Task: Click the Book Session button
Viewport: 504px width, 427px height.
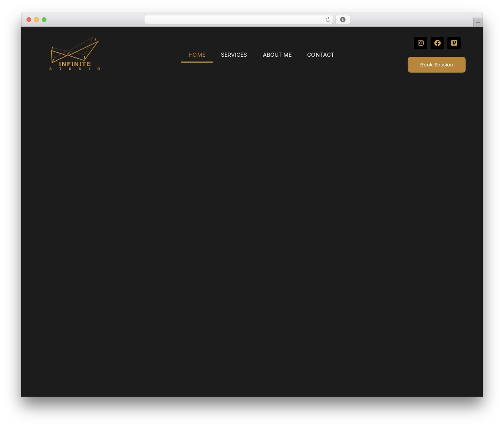Action: coord(437,65)
